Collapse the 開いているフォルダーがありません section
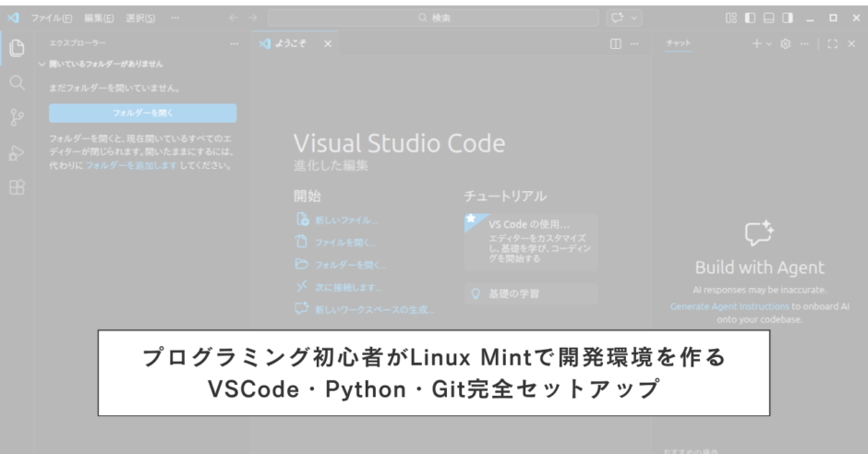The width and height of the screenshot is (868, 454). tap(42, 65)
